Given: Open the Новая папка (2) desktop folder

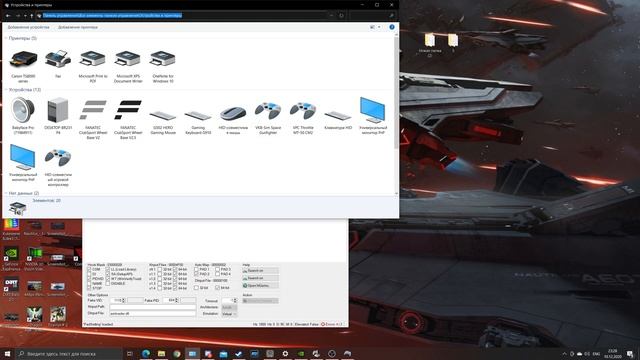Looking at the screenshot, I should [x=430, y=44].
